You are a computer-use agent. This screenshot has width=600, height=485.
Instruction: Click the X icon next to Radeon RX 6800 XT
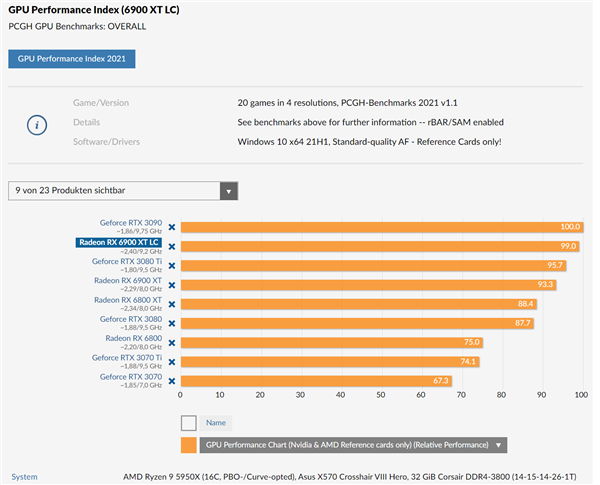click(172, 304)
